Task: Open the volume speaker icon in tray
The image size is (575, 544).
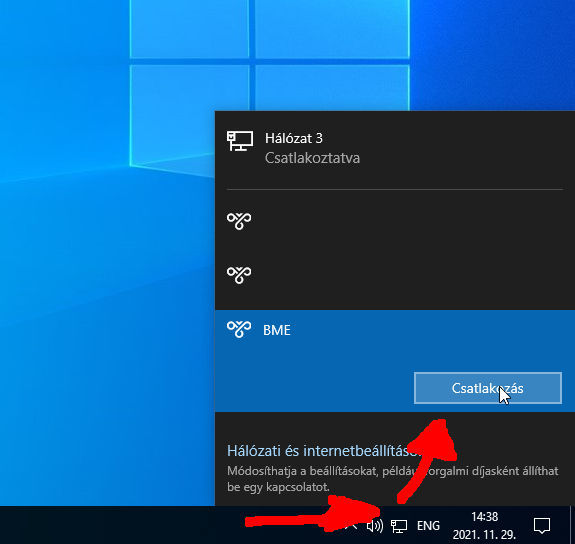Action: (375, 526)
